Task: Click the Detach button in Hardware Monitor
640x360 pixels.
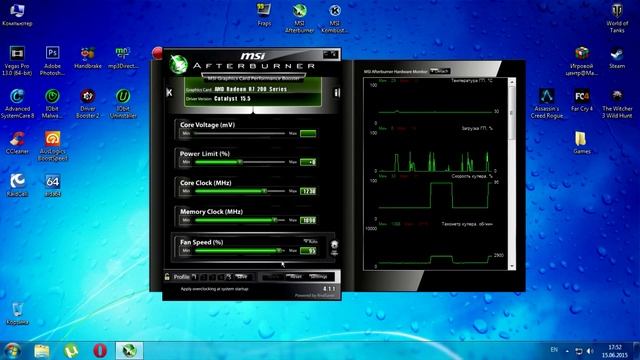Action: pos(440,71)
